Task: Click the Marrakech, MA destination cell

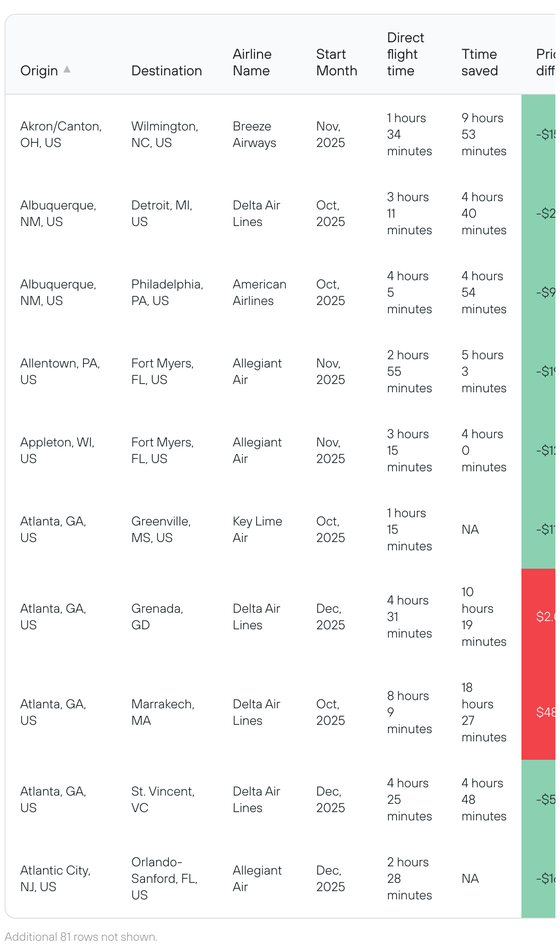Action: pos(162,712)
